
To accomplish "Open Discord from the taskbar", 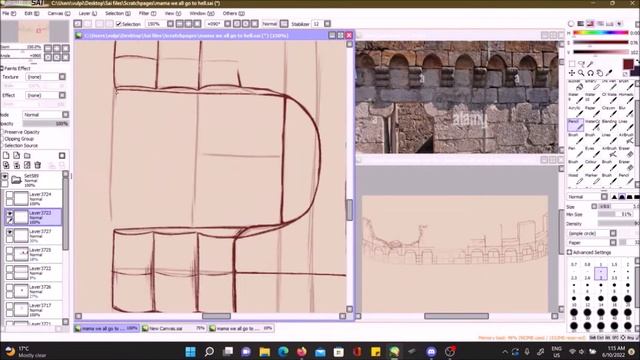I will click(x=431, y=351).
